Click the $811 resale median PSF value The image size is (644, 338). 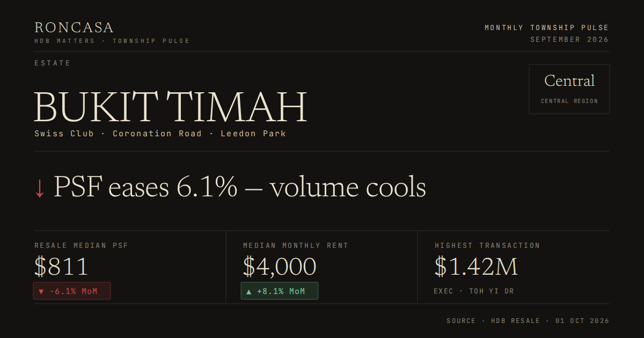(x=61, y=267)
